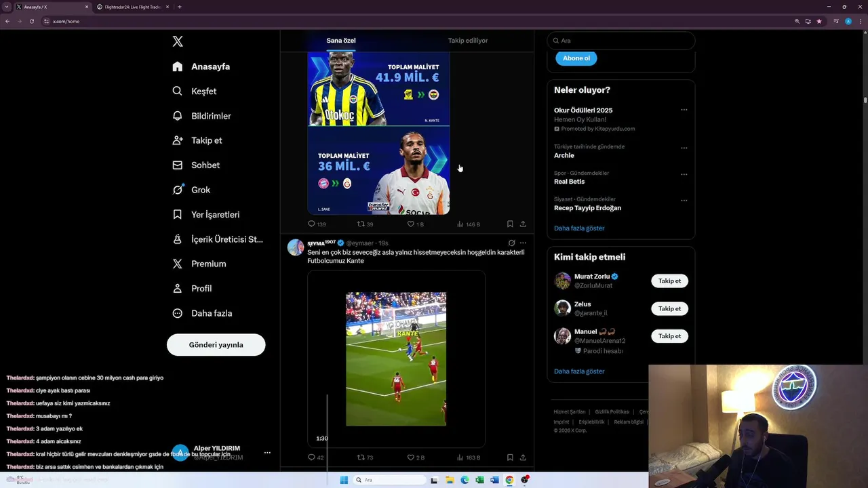This screenshot has height=488, width=868.
Task: Open the Kante and Sané transfer image
Action: [x=378, y=134]
